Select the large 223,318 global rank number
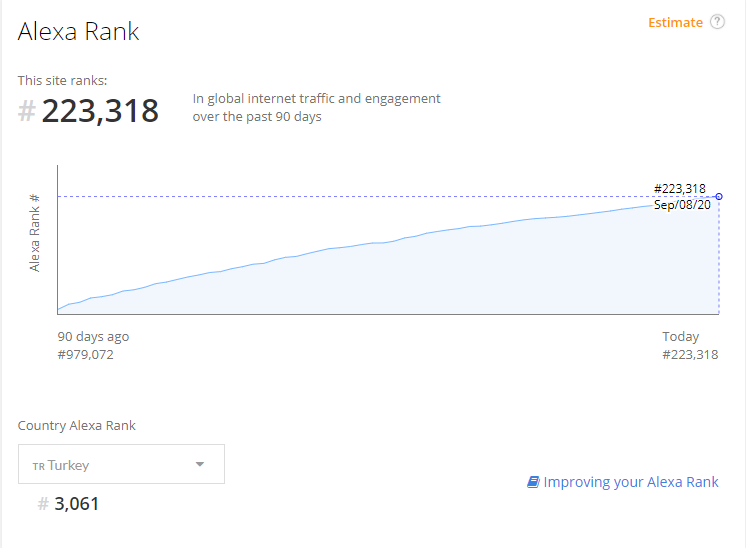The height and width of the screenshot is (548, 746). pos(100,111)
